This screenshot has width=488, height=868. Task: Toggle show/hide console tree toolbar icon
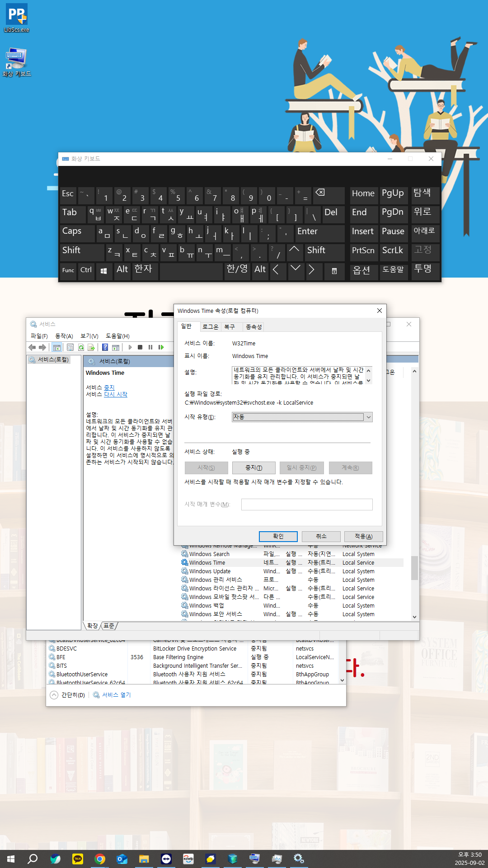[x=57, y=347]
